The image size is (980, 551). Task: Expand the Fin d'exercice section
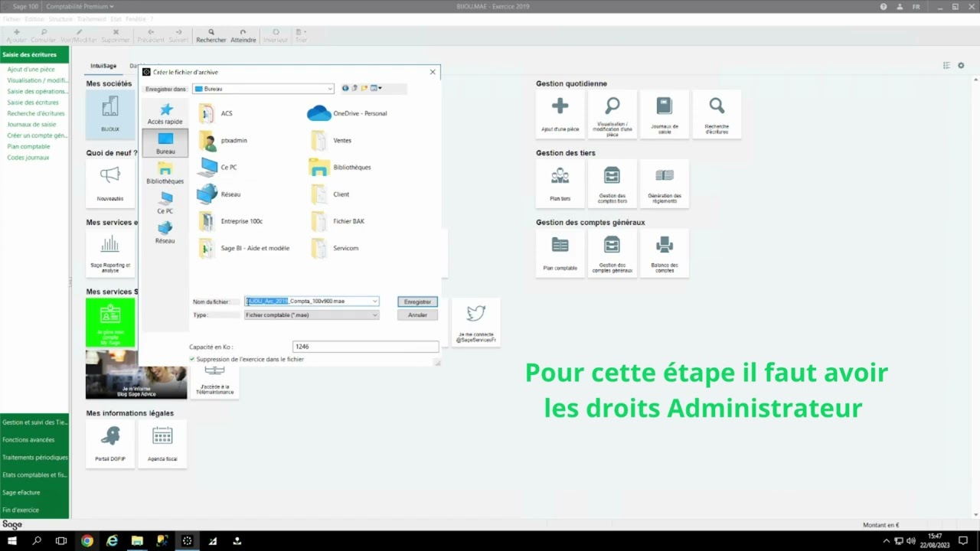point(34,510)
